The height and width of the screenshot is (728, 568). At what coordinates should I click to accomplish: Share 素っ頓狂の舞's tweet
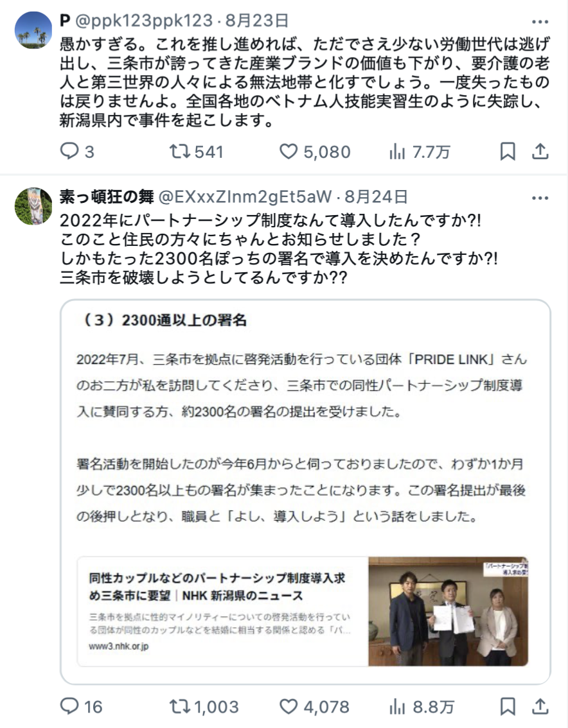click(540, 707)
